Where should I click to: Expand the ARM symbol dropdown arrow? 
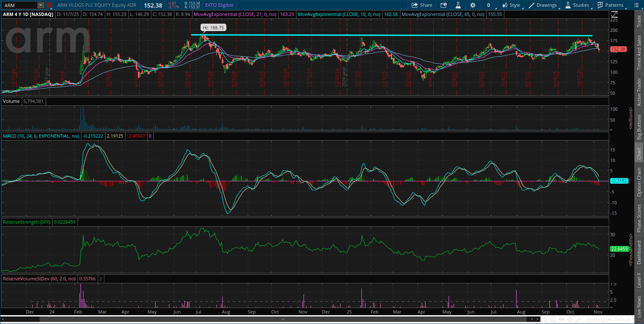[x=40, y=5]
